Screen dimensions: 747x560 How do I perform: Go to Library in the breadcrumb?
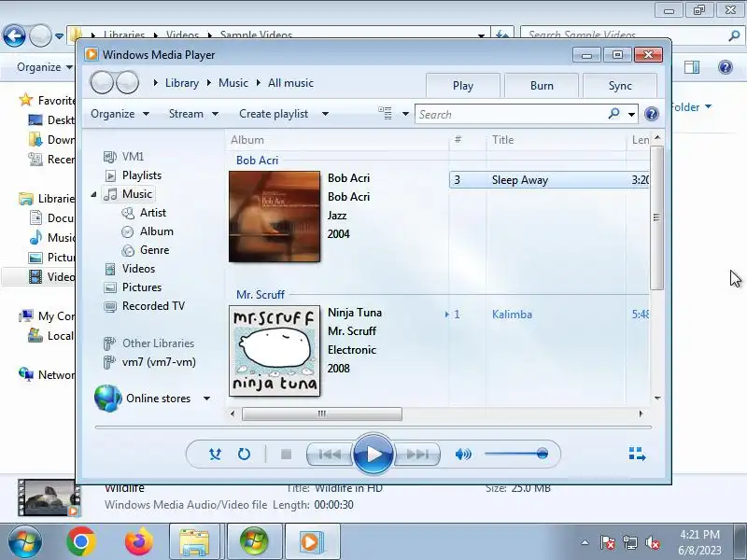point(181,83)
